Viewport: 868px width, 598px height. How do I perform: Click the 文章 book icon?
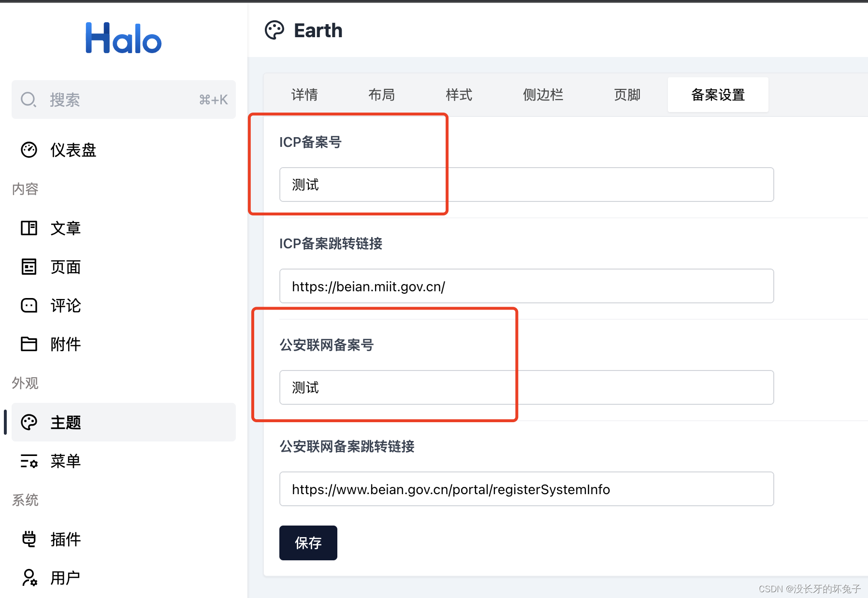[29, 228]
